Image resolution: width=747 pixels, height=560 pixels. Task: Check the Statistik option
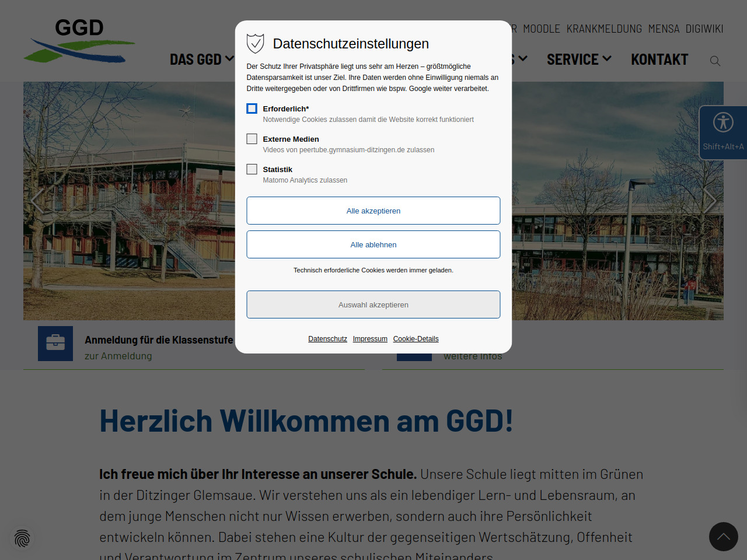pos(252,169)
